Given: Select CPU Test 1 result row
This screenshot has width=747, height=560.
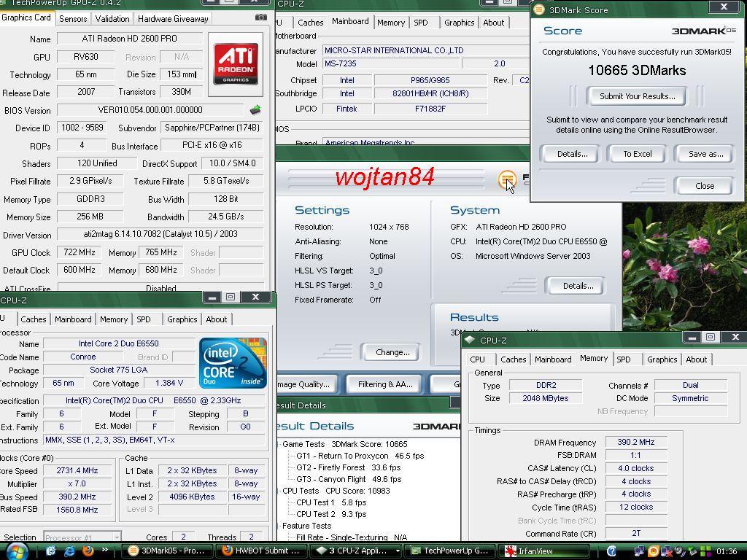Looking at the screenshot, I should pyautogui.click(x=331, y=502).
